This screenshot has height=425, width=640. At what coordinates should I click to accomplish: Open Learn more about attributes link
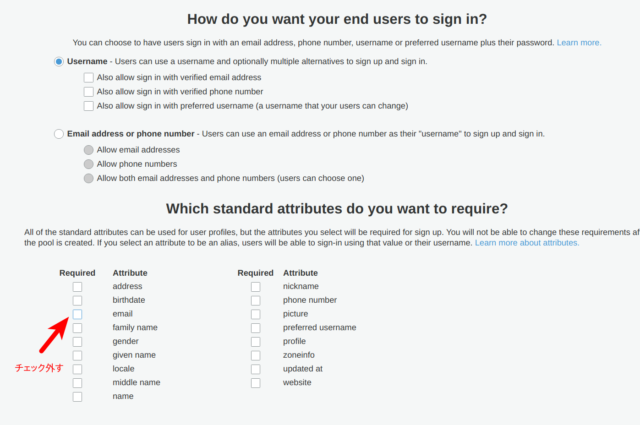527,243
